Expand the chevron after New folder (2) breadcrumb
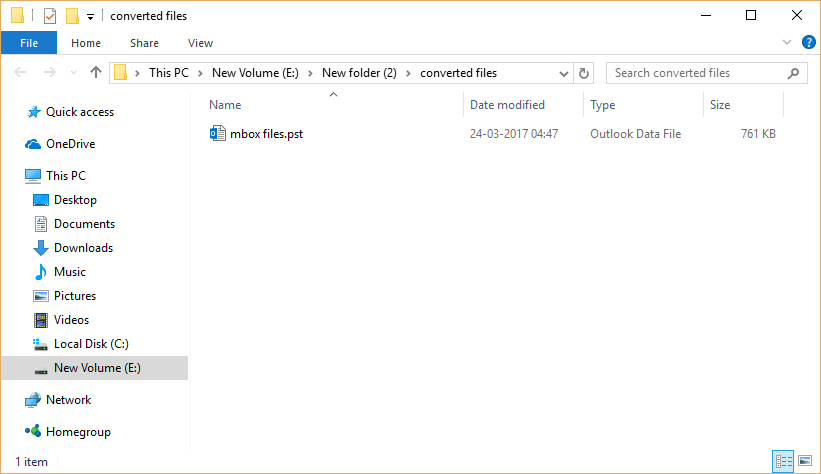 click(x=408, y=73)
